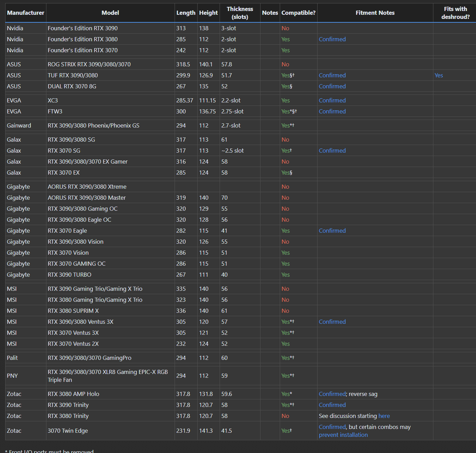Click the deshroud 'Yes' link for ASUS TUF

tap(439, 75)
